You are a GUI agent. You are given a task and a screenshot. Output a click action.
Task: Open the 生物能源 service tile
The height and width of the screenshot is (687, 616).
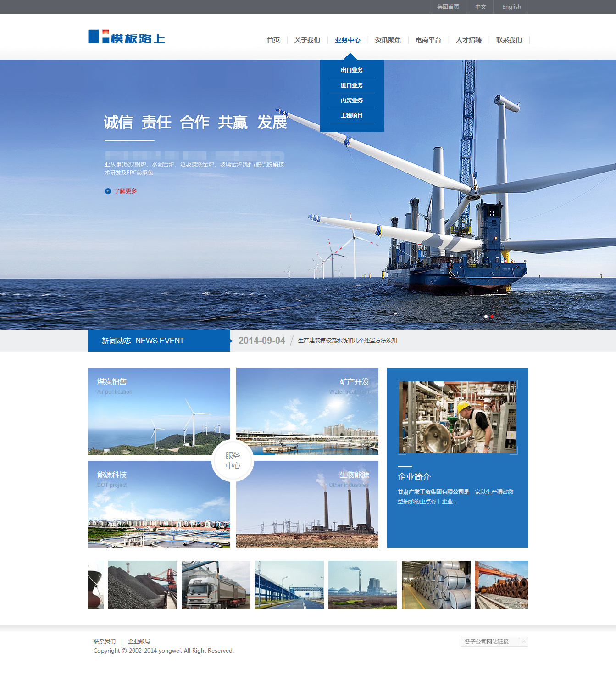(307, 504)
